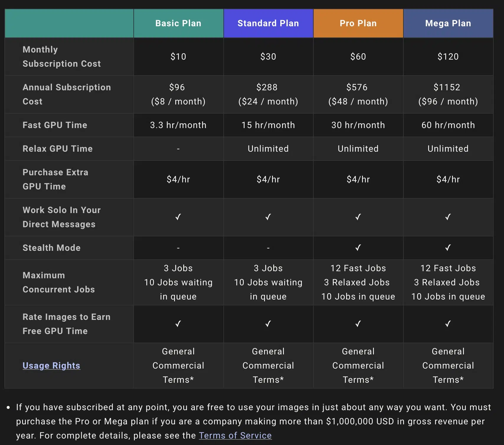
Task: Click the Stealth Mode checkmark under Pro Plan
Action: (358, 248)
